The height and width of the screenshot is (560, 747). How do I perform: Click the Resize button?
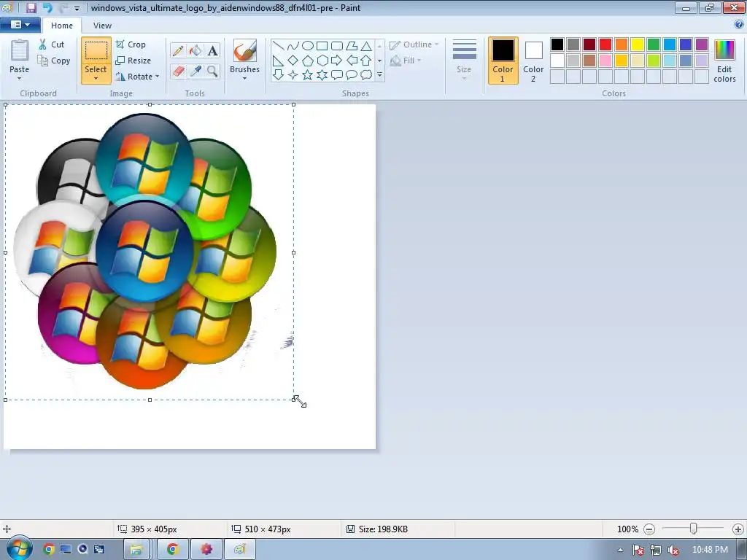point(133,61)
